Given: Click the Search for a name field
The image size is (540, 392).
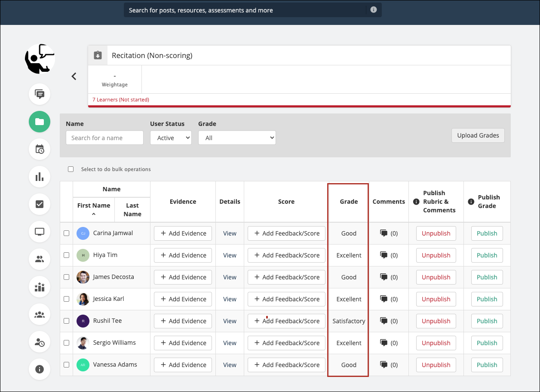Looking at the screenshot, I should [x=104, y=138].
